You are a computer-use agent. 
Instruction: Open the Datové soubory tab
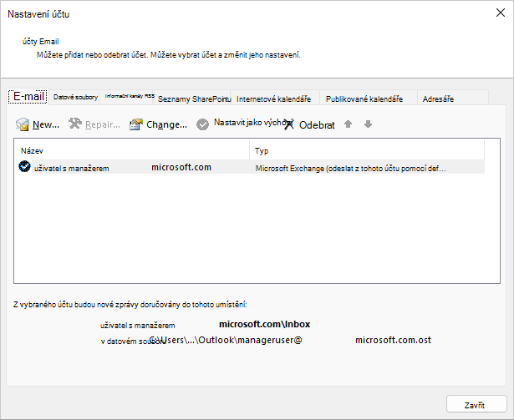[75, 97]
